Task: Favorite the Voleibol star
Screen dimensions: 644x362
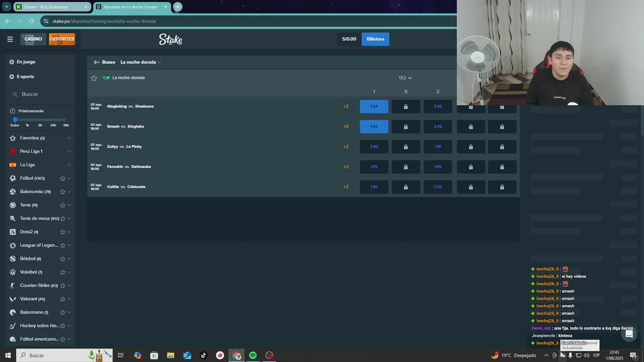Action: (63, 272)
